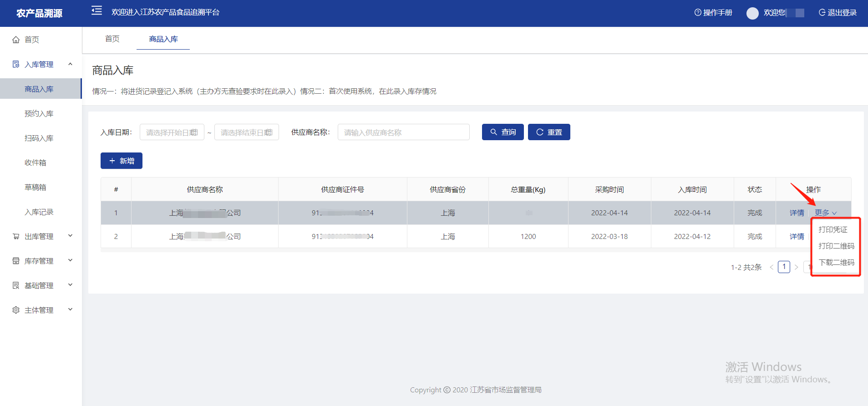
Task: Click the 退出登录 logout icon
Action: point(822,13)
